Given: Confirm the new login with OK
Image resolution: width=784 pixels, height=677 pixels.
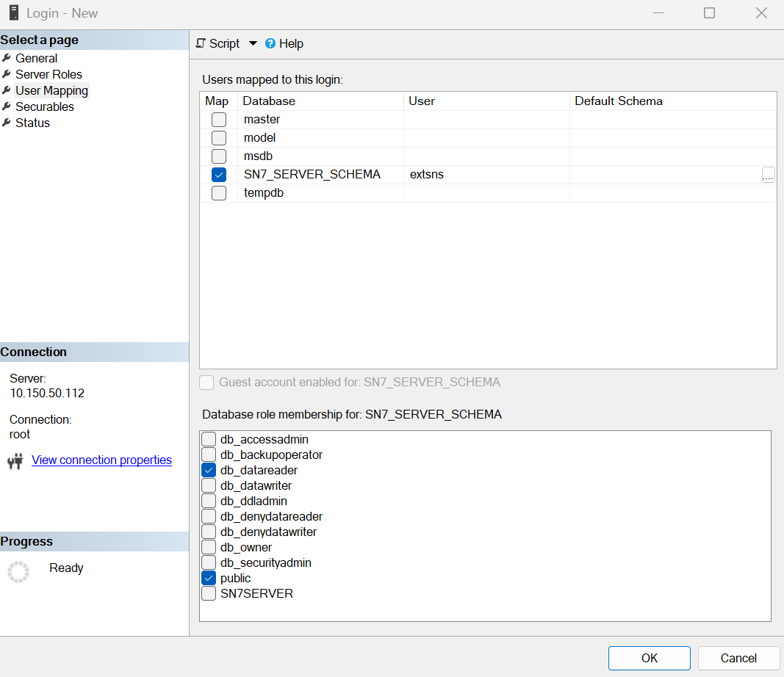Looking at the screenshot, I should click(x=649, y=658).
